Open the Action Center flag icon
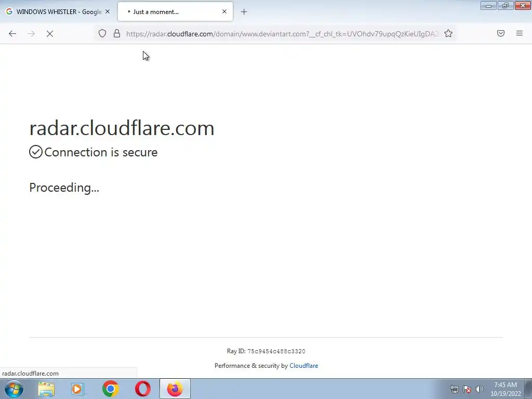 tap(467, 389)
